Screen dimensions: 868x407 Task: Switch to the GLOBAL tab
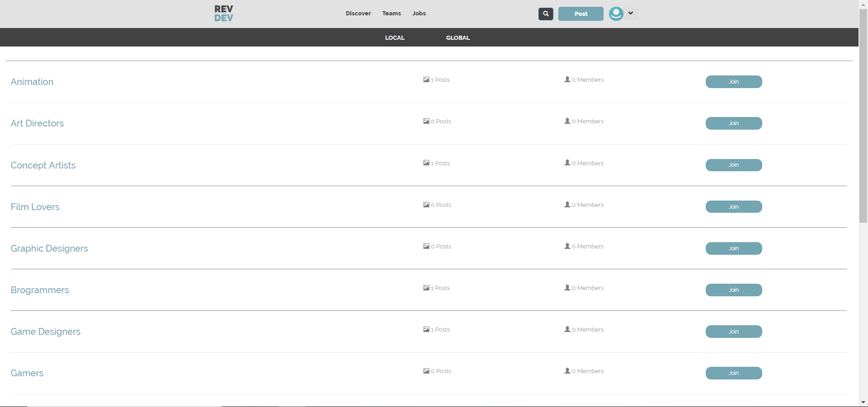pyautogui.click(x=458, y=37)
